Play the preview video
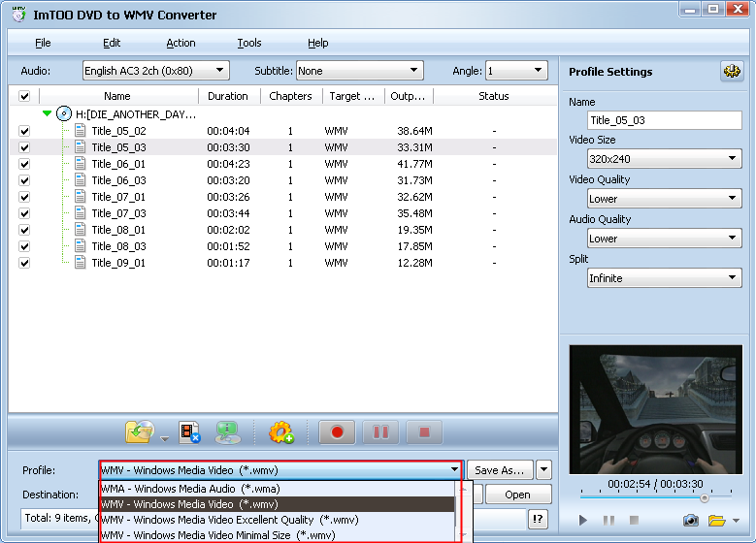The width and height of the screenshot is (756, 543). point(583,520)
